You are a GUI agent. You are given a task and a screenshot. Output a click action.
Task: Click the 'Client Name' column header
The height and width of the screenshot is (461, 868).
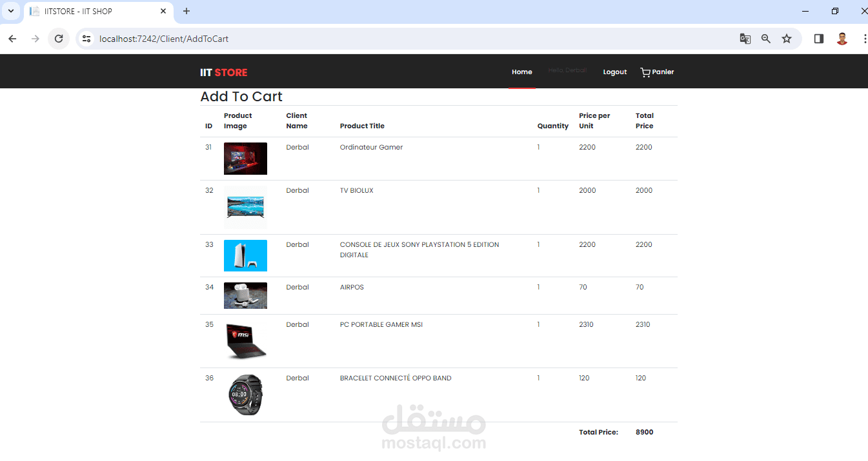(297, 121)
